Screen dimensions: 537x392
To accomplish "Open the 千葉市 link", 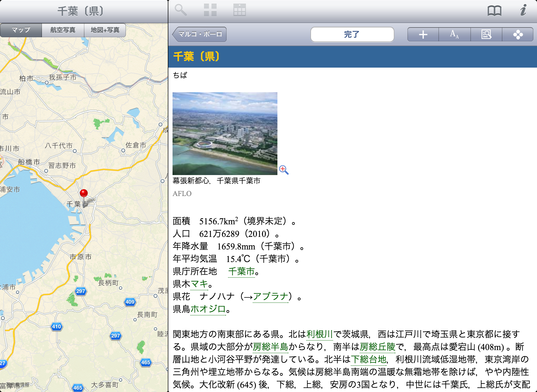I will pos(241,271).
